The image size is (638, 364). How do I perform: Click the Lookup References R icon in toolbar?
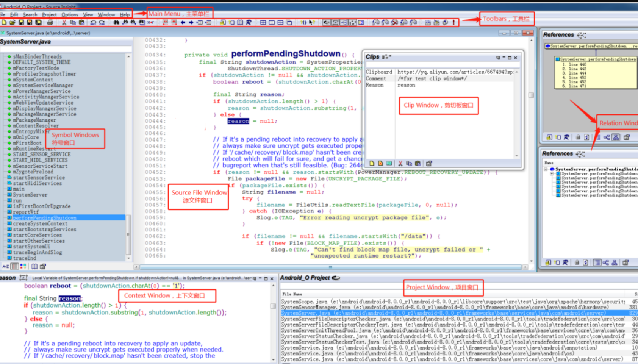pos(249,22)
